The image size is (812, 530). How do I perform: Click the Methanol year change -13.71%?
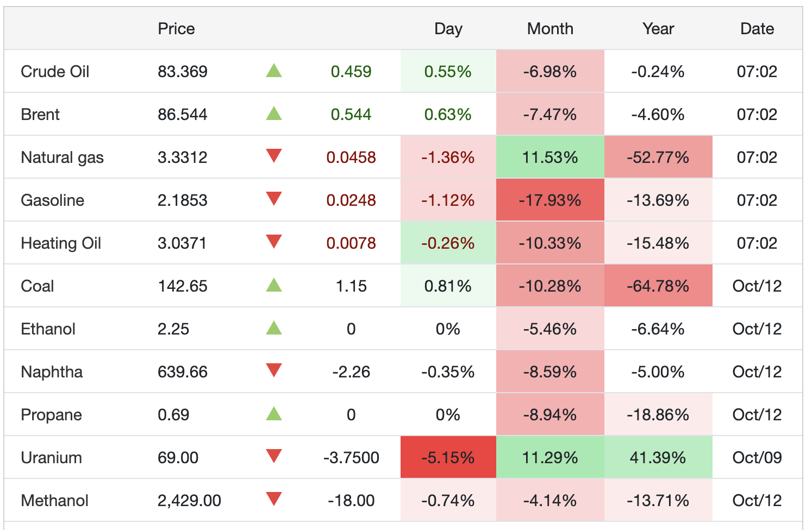[658, 501]
